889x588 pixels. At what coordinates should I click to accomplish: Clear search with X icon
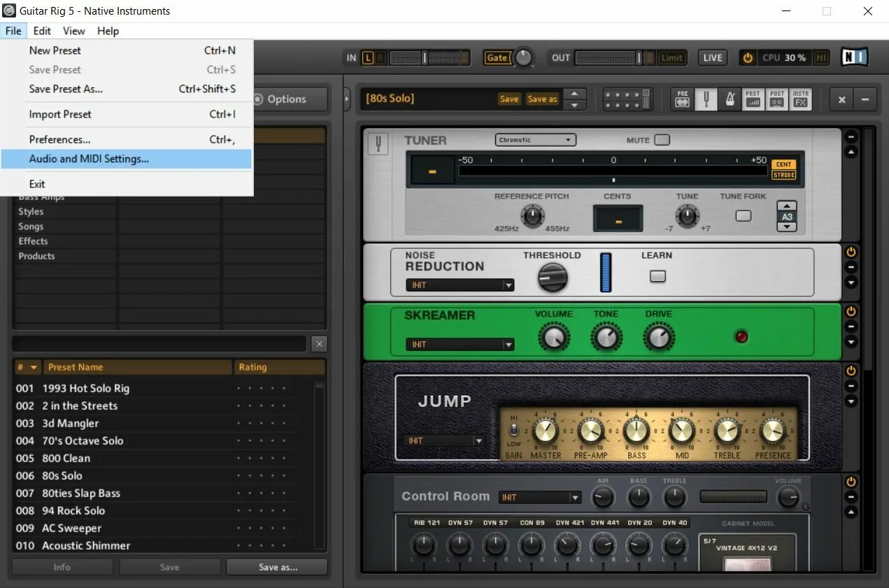pos(319,343)
